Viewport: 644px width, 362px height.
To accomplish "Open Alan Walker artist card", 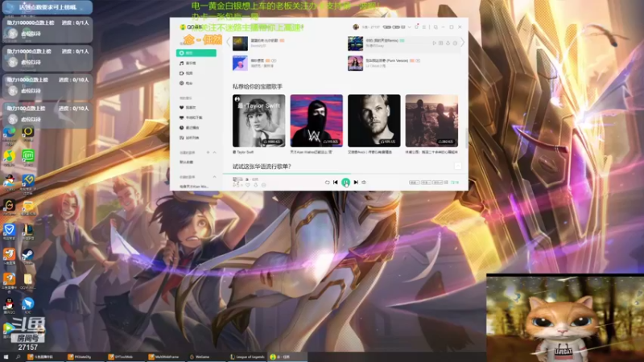I will pos(316,121).
